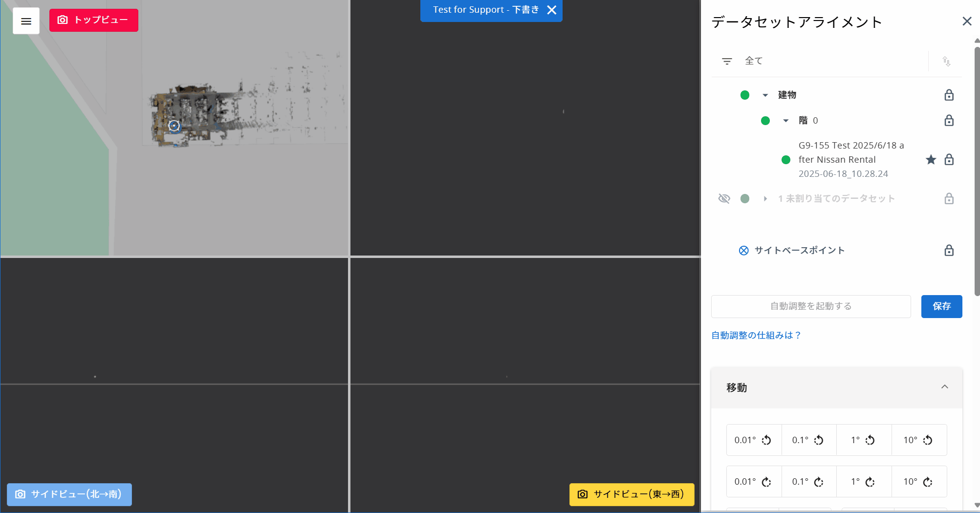Toggle the green dot for 階 0
980x513 pixels.
tap(765, 121)
